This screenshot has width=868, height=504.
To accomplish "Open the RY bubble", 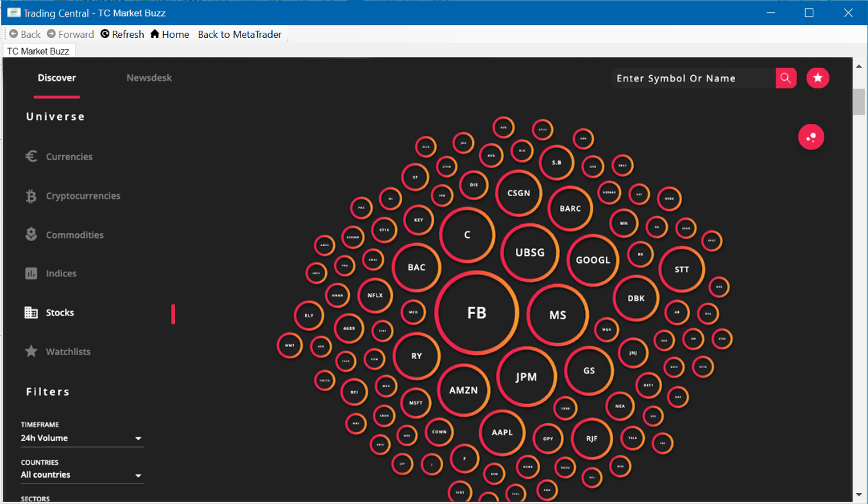I will point(416,356).
